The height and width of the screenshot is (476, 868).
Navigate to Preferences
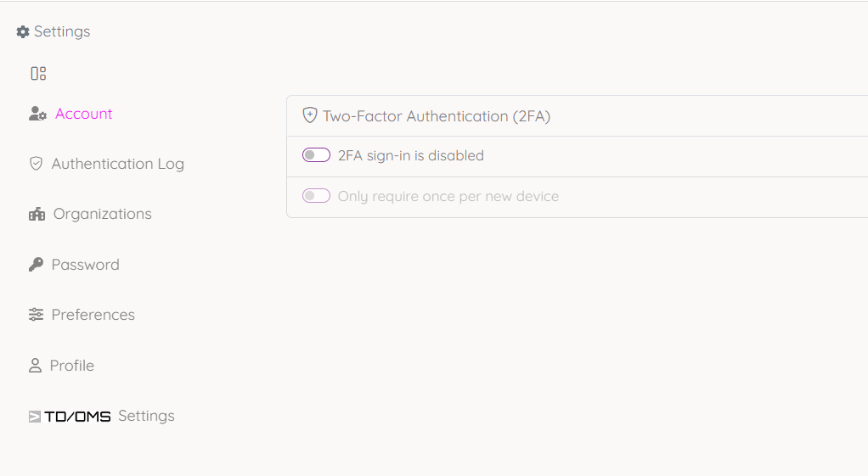pyautogui.click(x=93, y=315)
